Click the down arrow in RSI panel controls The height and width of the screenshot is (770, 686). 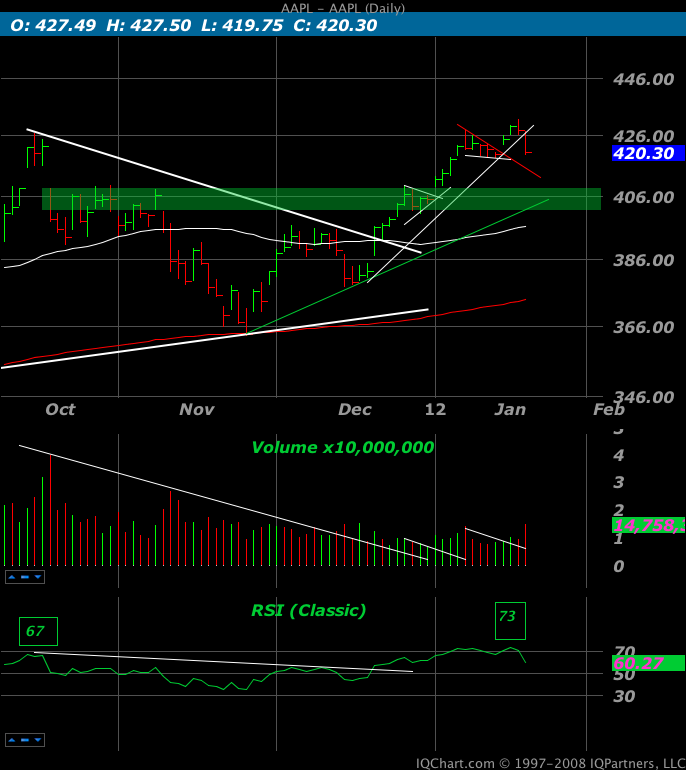pyautogui.click(x=38, y=740)
